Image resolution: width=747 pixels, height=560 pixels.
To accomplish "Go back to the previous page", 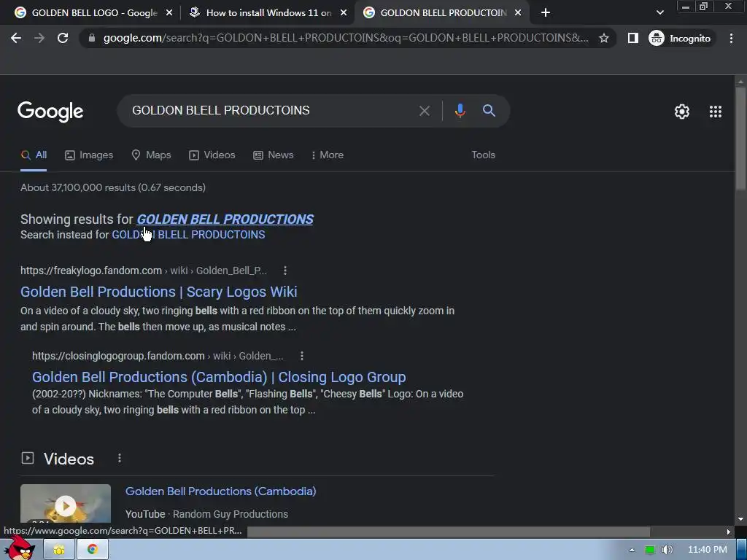I will [x=16, y=38].
